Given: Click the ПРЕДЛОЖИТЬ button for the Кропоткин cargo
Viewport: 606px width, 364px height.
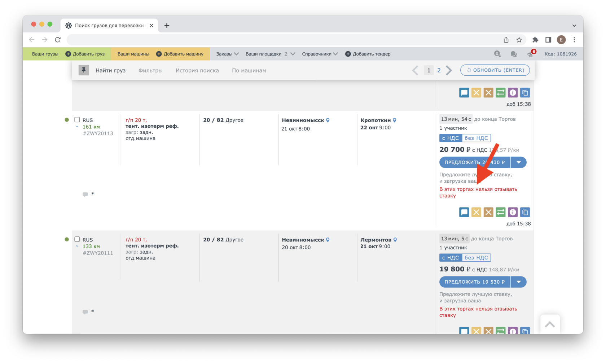Looking at the screenshot, I should [475, 162].
